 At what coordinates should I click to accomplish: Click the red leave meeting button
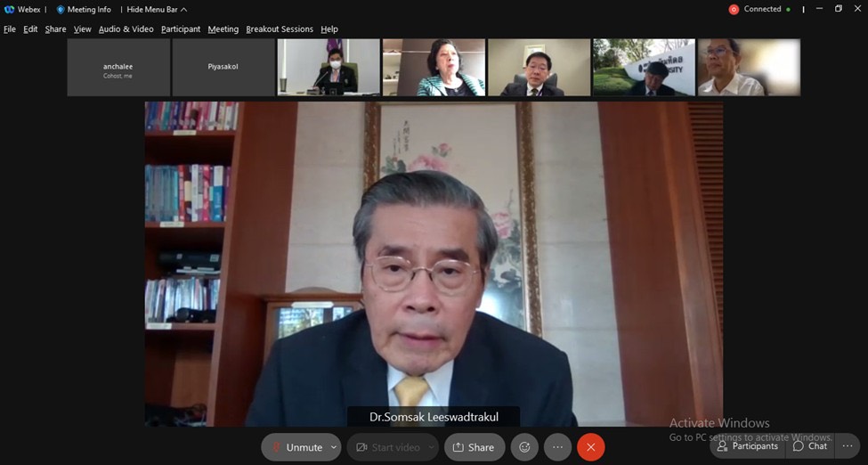pos(590,447)
